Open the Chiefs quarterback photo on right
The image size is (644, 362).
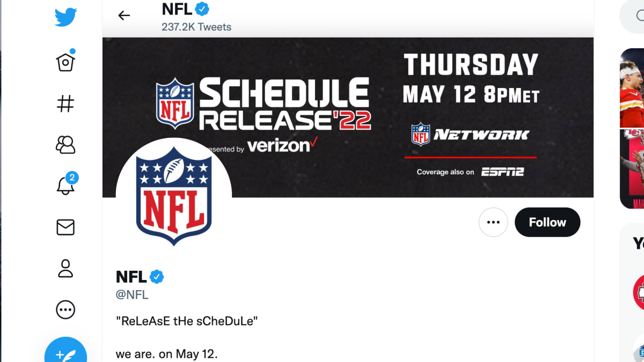click(632, 87)
